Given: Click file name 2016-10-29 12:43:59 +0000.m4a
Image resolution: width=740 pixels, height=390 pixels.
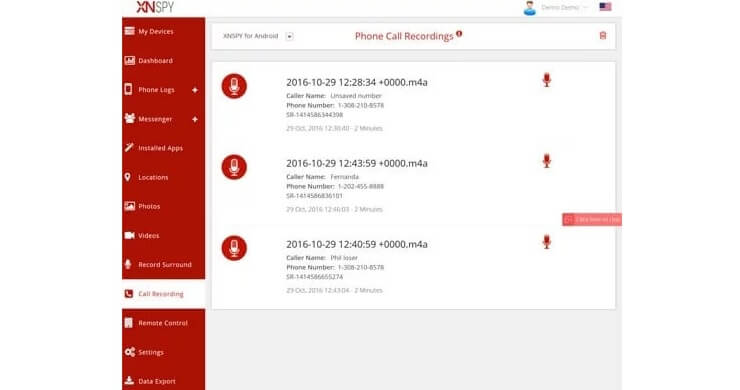Looking at the screenshot, I should [357, 163].
